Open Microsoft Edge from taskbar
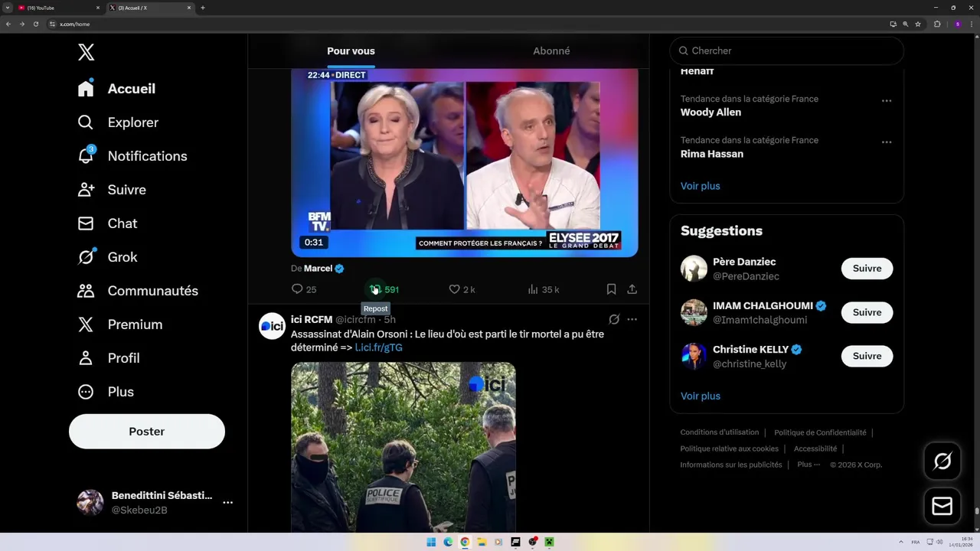Viewport: 980px width, 551px height. tap(448, 542)
